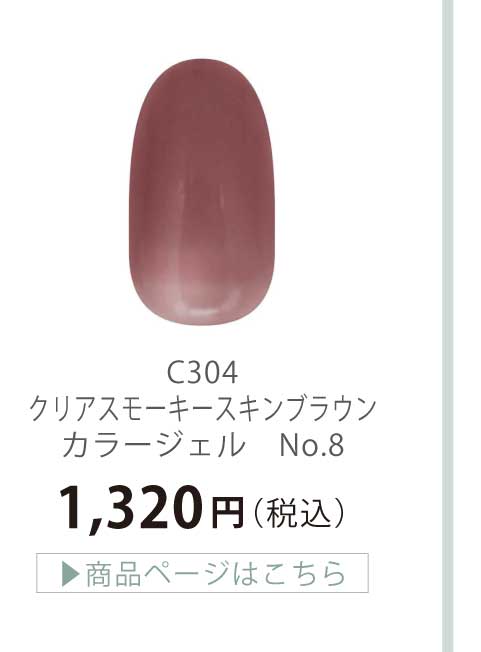Click the ブラウン portion of the name
481x652 pixels.
click(333, 409)
